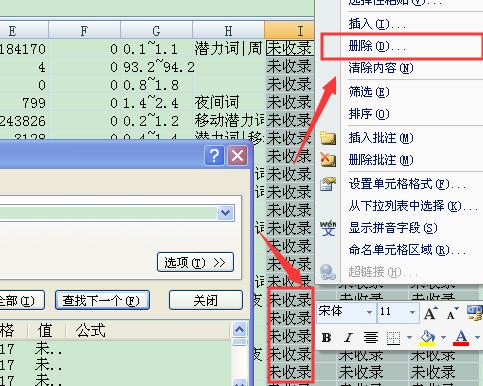
Task: Click the 查找下一个(F) button
Action: tap(102, 300)
